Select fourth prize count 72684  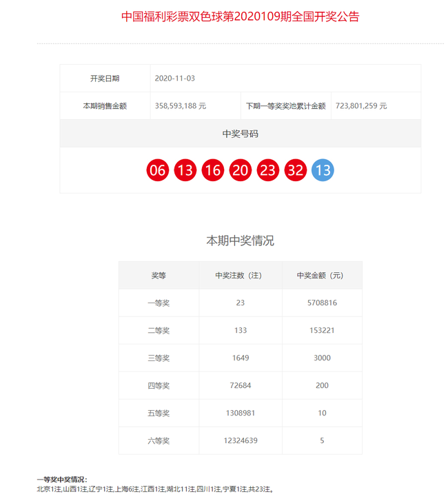(241, 385)
